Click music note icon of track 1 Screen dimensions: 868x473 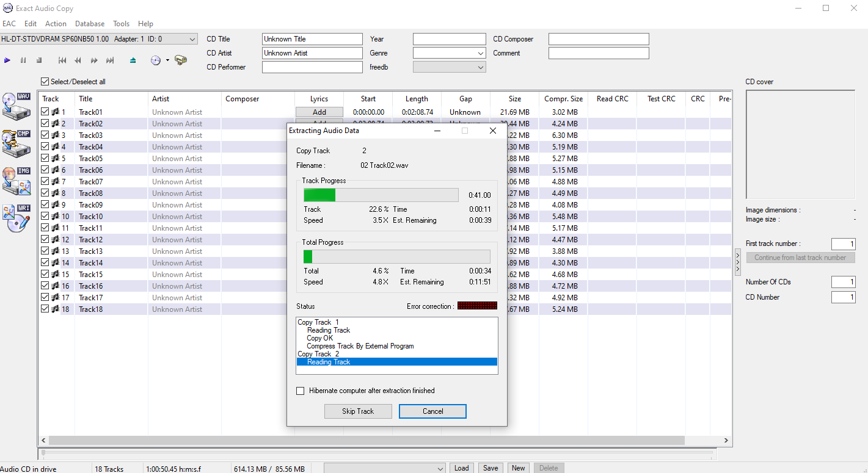(x=55, y=112)
